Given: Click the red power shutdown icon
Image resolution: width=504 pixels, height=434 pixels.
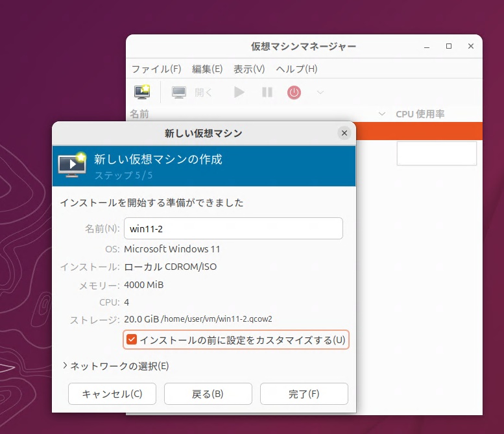Looking at the screenshot, I should point(294,92).
